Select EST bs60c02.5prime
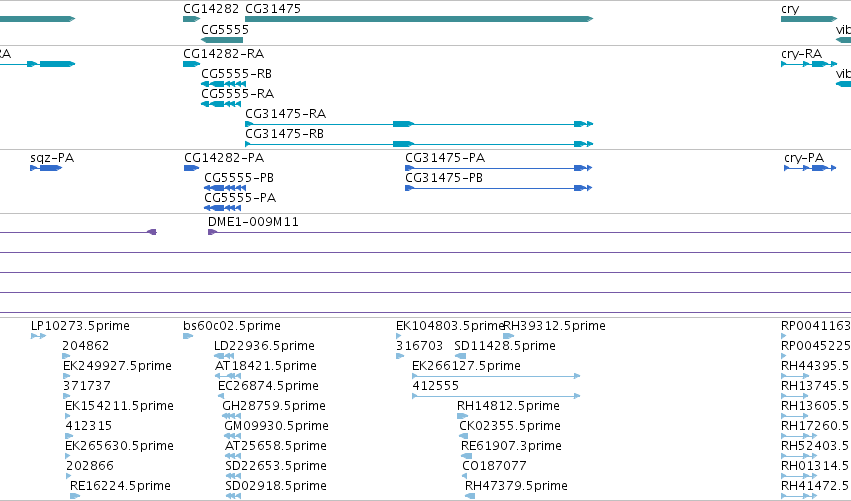Screen dimensions: 851x501 [x=188, y=337]
